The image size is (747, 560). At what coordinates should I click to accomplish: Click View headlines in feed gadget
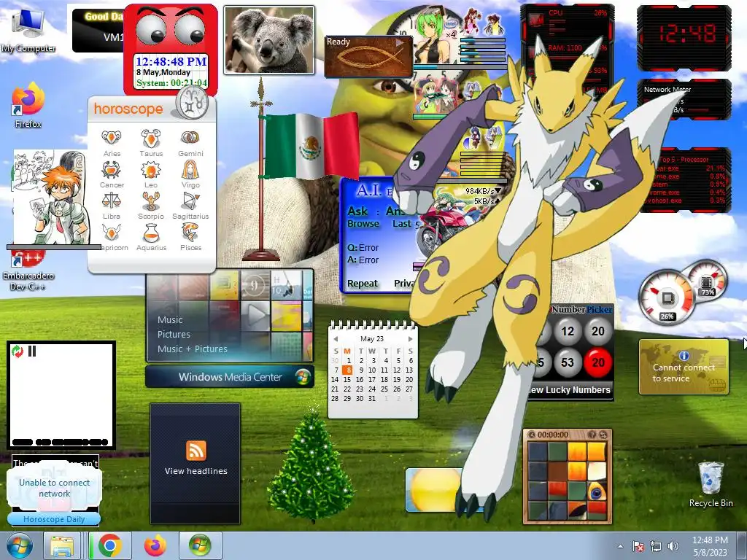(x=196, y=471)
